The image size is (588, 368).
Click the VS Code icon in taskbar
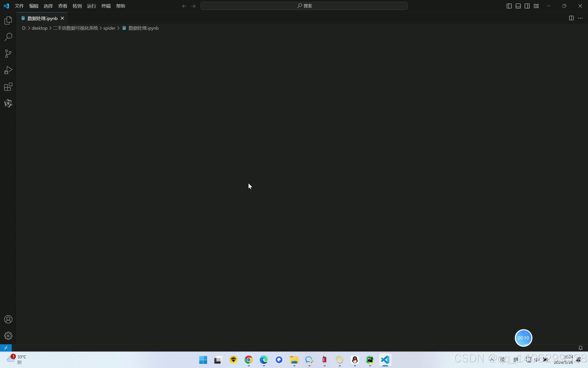(385, 360)
